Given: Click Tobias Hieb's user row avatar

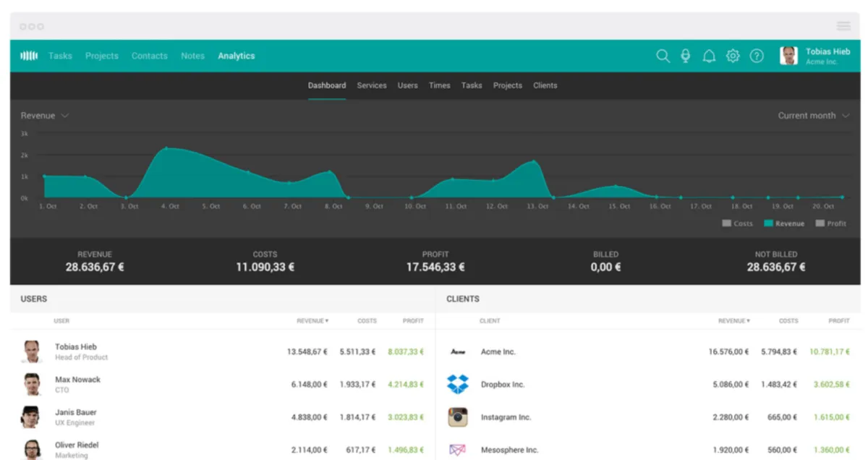Looking at the screenshot, I should point(31,352).
